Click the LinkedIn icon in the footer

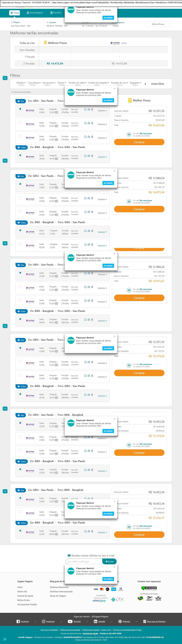point(95,621)
